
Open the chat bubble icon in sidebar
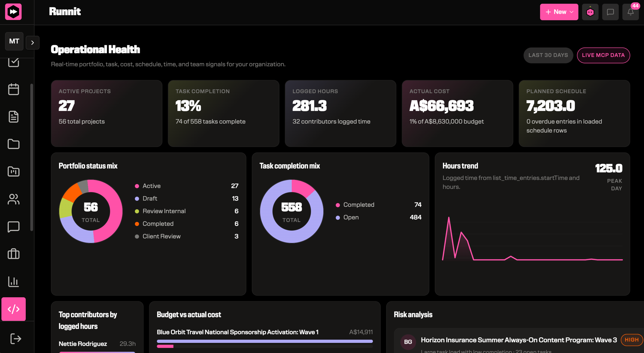click(x=14, y=227)
